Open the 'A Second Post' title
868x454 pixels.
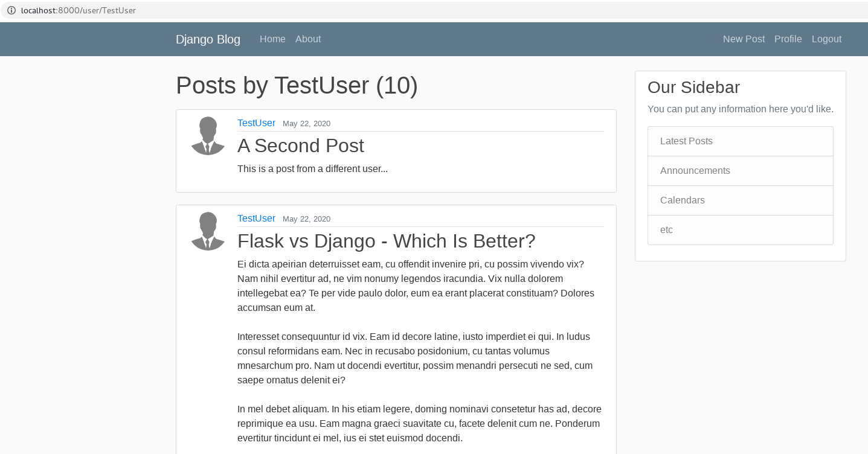pos(300,145)
